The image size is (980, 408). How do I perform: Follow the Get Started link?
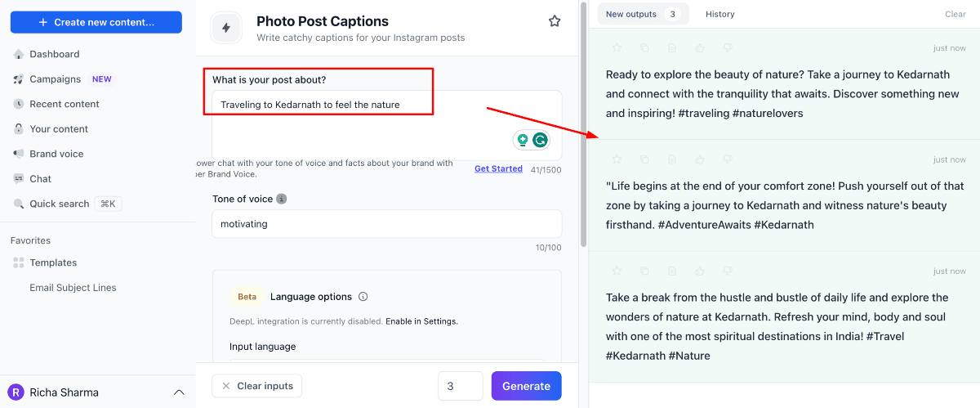click(498, 168)
